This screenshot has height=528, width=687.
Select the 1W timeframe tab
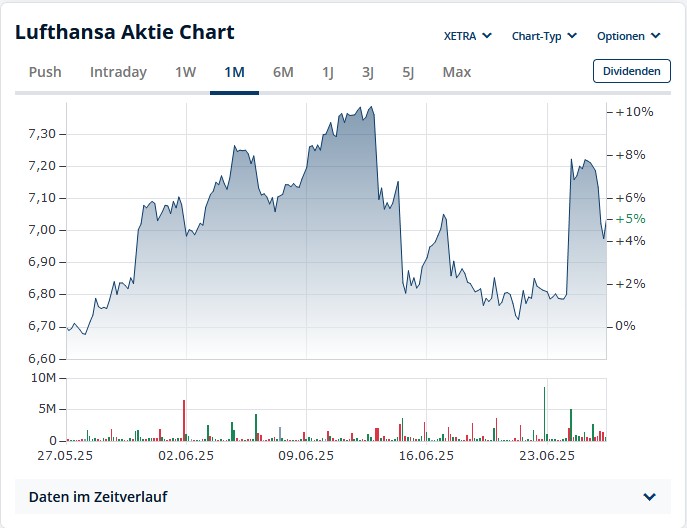click(186, 72)
